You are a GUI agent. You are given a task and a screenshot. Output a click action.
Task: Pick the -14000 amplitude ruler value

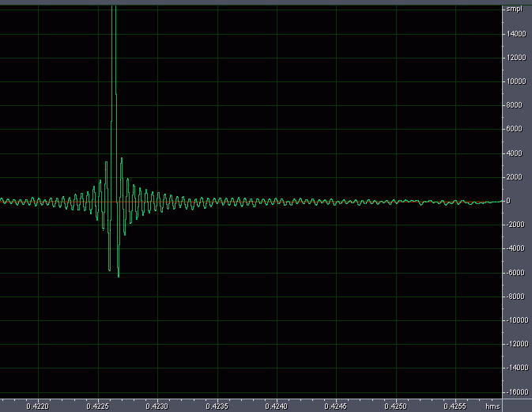tap(518, 368)
